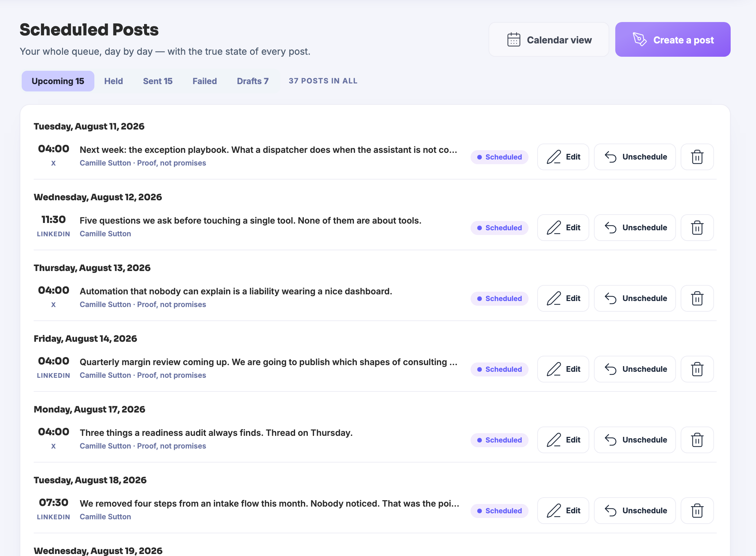Screen dimensions: 756x556
Task: Switch to the Held tab
Action: coord(113,81)
